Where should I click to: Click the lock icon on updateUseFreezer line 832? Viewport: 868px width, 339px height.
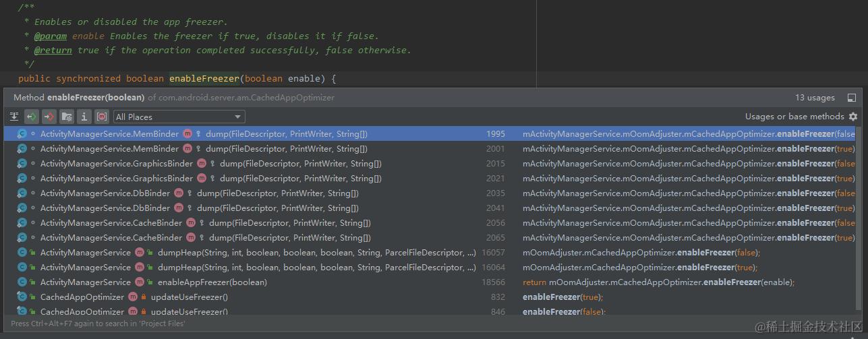[144, 297]
